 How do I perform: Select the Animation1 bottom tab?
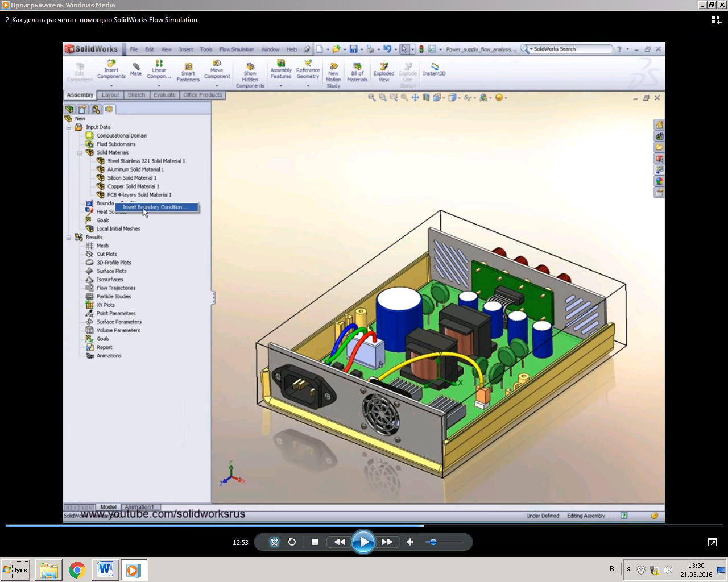(x=139, y=507)
